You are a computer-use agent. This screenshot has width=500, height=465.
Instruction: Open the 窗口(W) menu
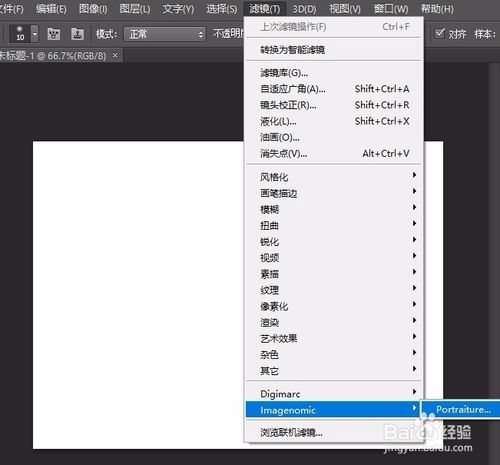tap(391, 9)
